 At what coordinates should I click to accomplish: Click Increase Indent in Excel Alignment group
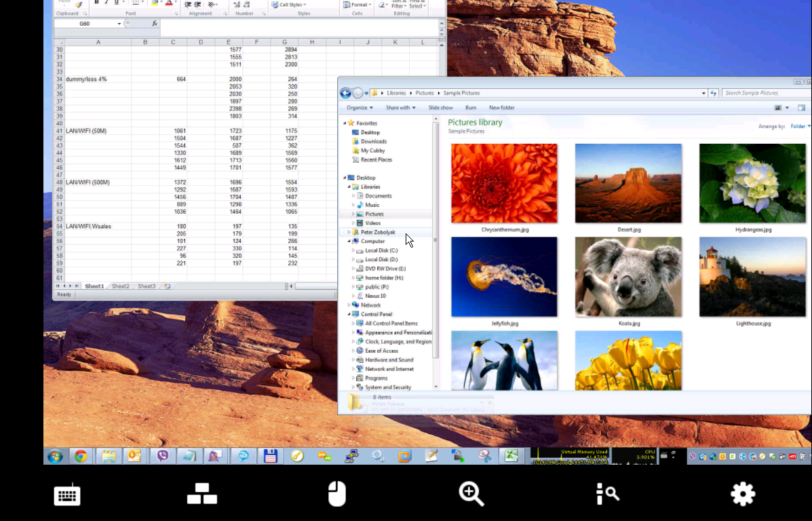pos(197,4)
